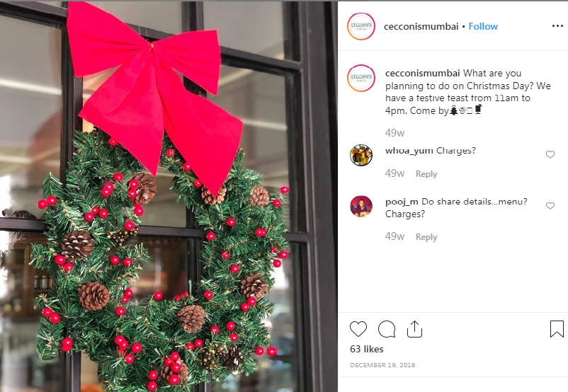Open the pooj_m profile avatar

coord(361,207)
